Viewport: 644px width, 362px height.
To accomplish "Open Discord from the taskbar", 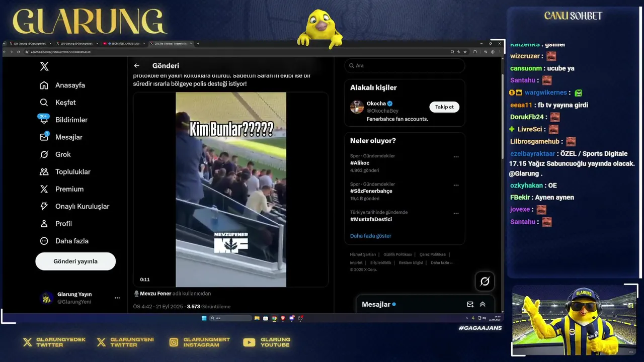I will [292, 318].
